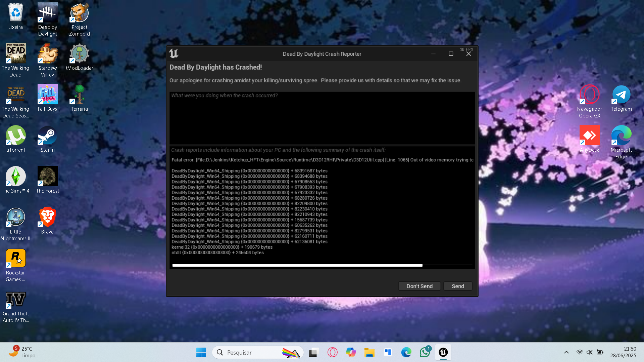This screenshot has height=362, width=644.
Task: Click the Unreal crash reporter taskbar icon
Action: pos(443,352)
